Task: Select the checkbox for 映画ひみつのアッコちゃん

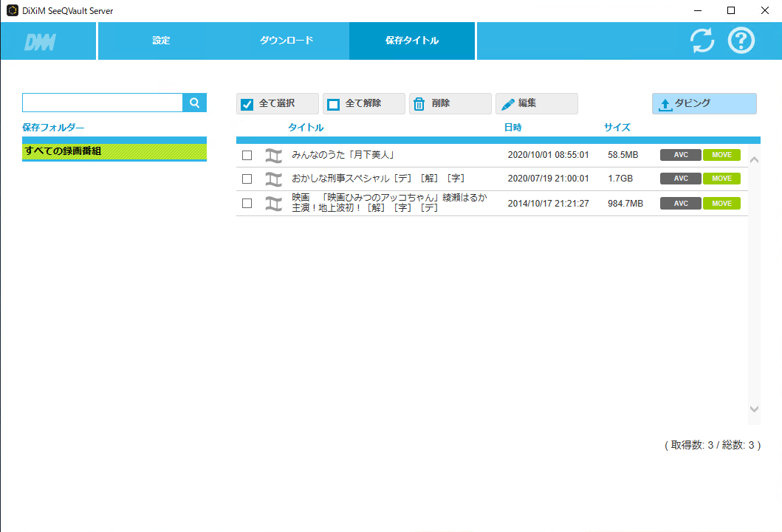Action: tap(247, 204)
